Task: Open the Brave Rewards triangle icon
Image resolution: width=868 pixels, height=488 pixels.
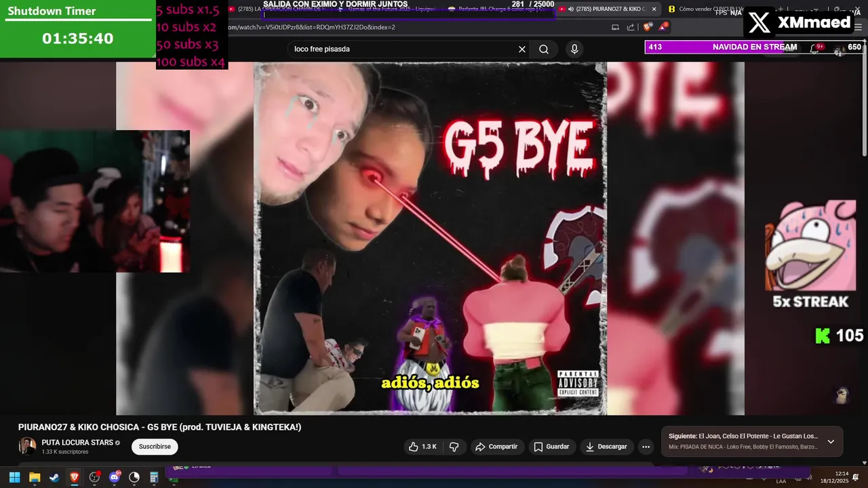Action: click(663, 27)
